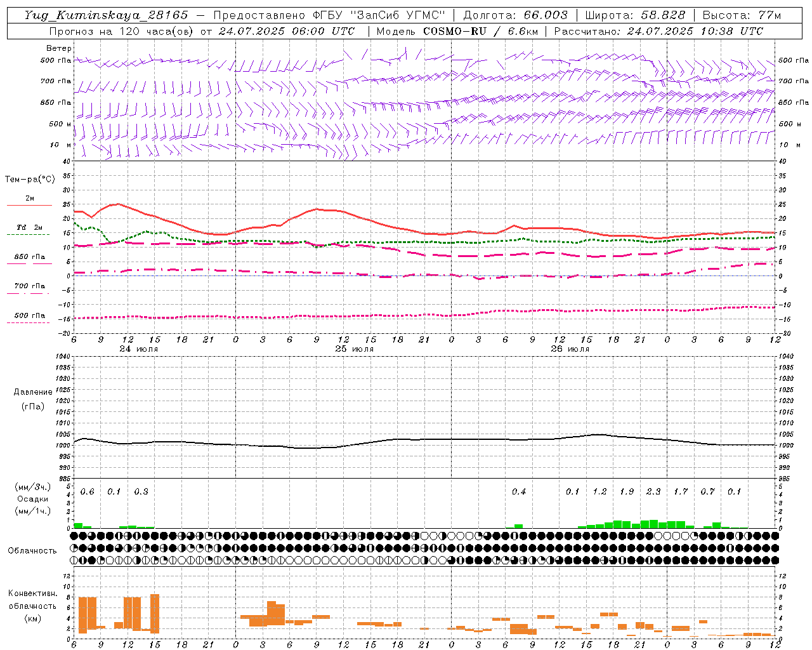
Task: Click the '500 гПа' dotted temperature legend entry
Action: pos(30,315)
